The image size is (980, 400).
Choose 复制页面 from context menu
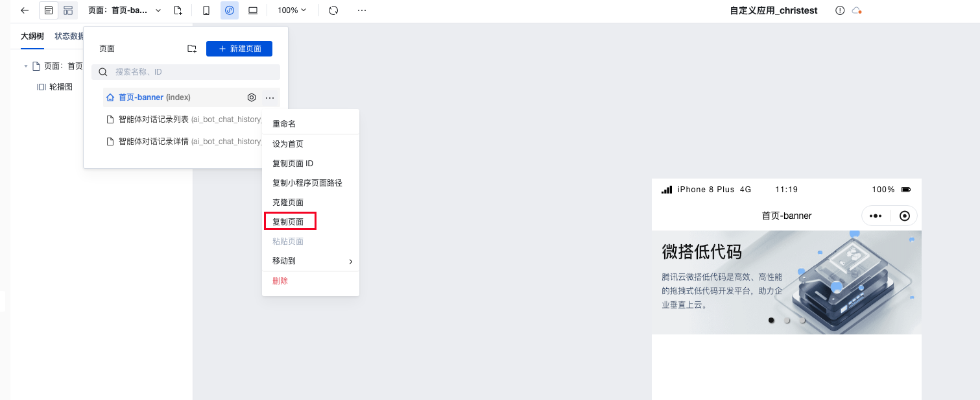[x=311, y=222]
